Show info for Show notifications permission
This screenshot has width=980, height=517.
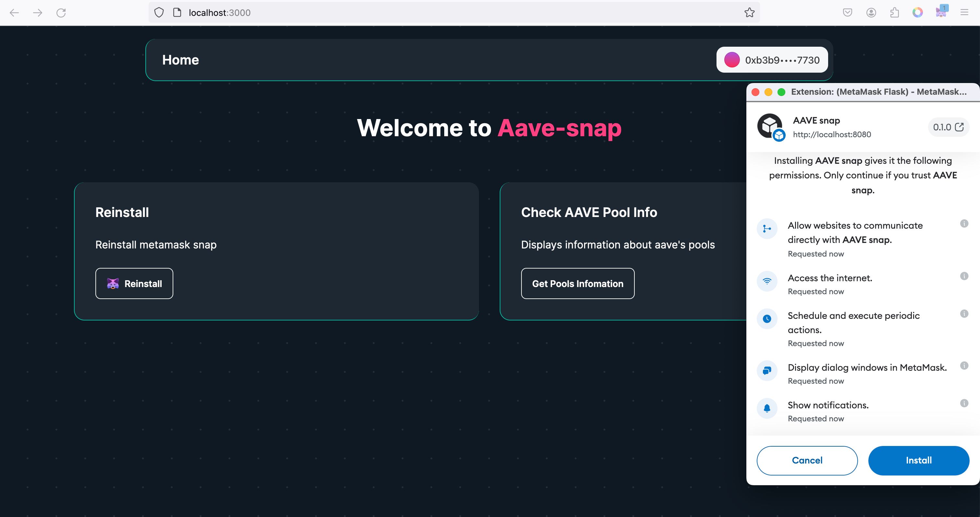(964, 403)
